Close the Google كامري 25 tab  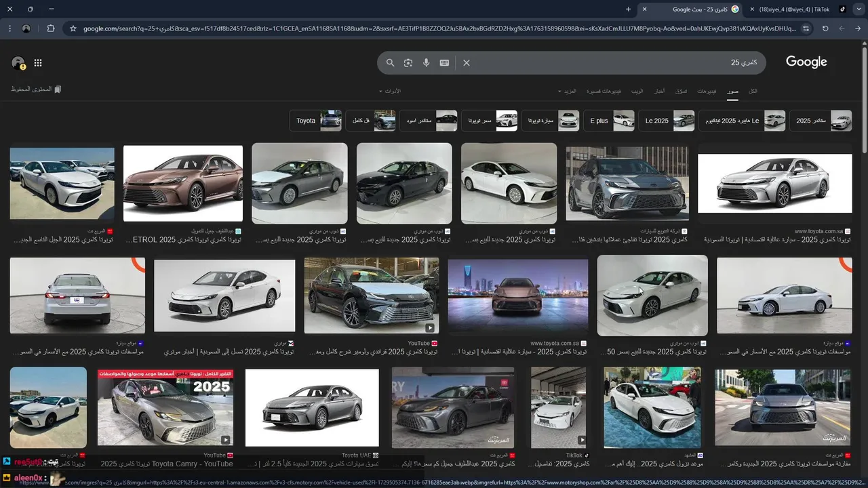644,9
